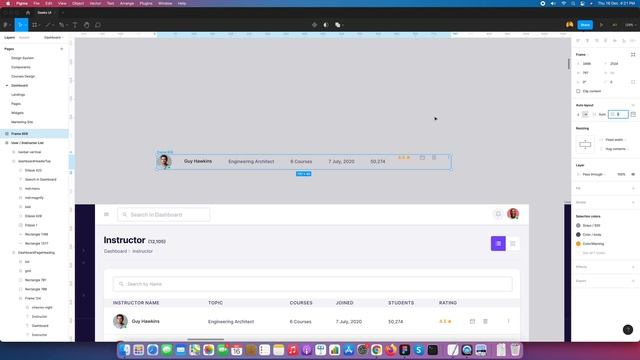640x360 pixels.
Task: Toggle layer visibility eye in Layer section
Action: (633, 174)
